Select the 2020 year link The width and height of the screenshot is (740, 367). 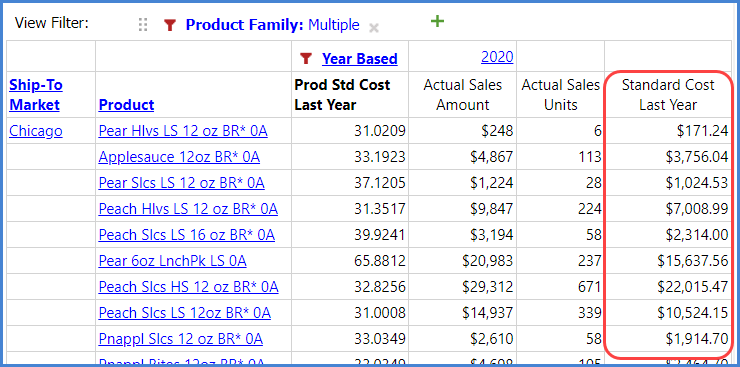497,57
